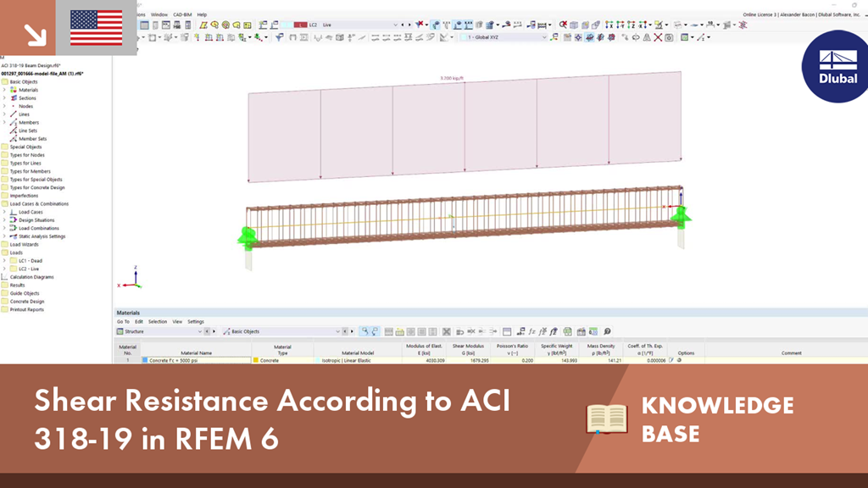Select Lines in the navigator tree
Viewport: 868px width, 488px height.
point(24,114)
